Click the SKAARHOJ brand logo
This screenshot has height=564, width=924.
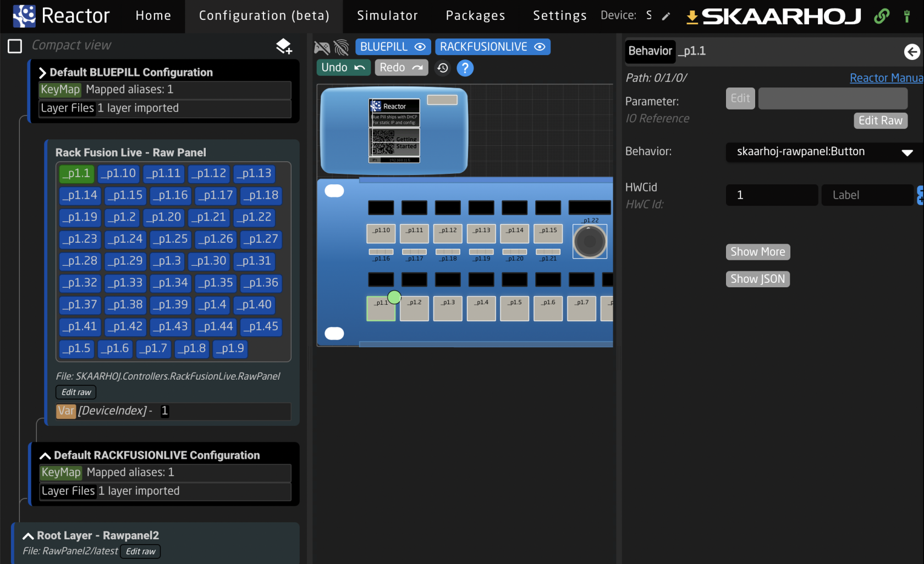tap(782, 17)
